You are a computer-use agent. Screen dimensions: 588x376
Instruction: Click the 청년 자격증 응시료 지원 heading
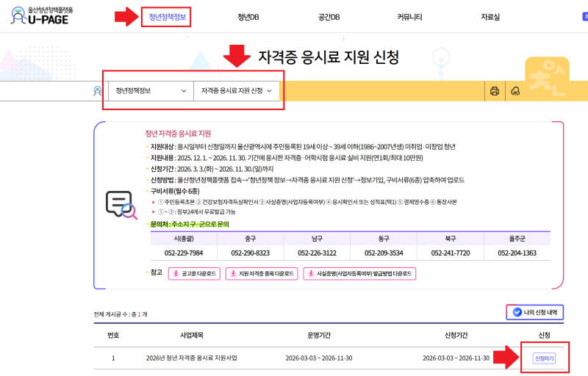(178, 134)
